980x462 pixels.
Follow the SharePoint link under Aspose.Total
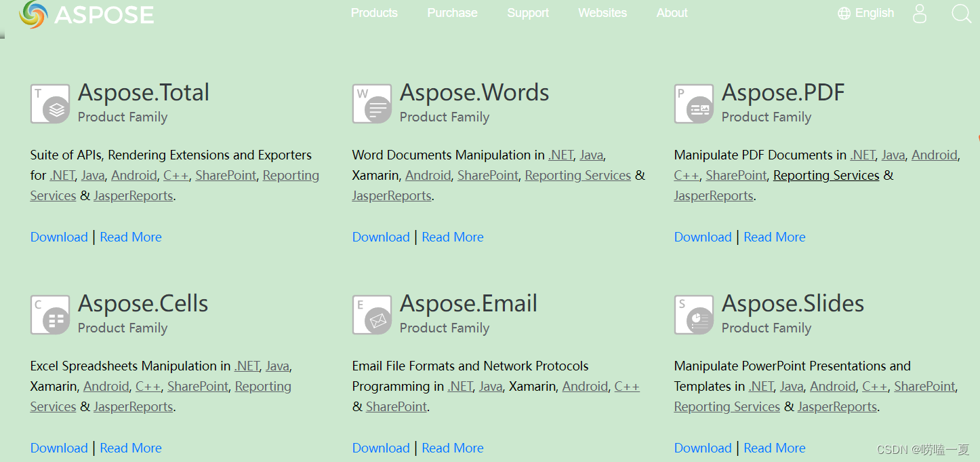click(x=226, y=175)
